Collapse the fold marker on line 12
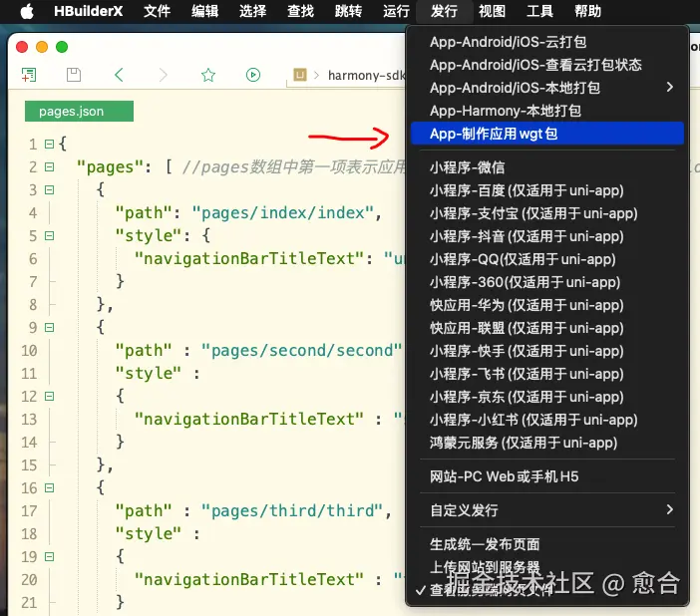The width and height of the screenshot is (700, 616). pos(50,396)
